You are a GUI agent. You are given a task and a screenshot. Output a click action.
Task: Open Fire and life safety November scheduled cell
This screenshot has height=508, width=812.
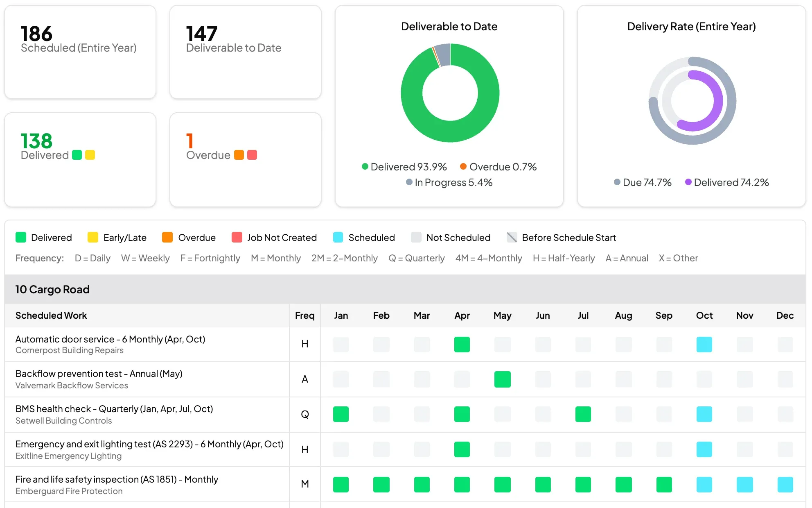[x=745, y=485]
